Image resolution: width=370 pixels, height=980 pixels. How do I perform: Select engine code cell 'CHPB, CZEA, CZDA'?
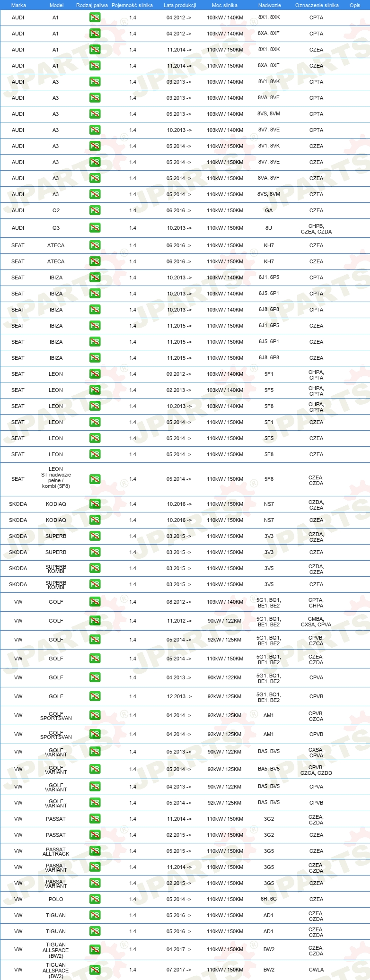tap(316, 229)
